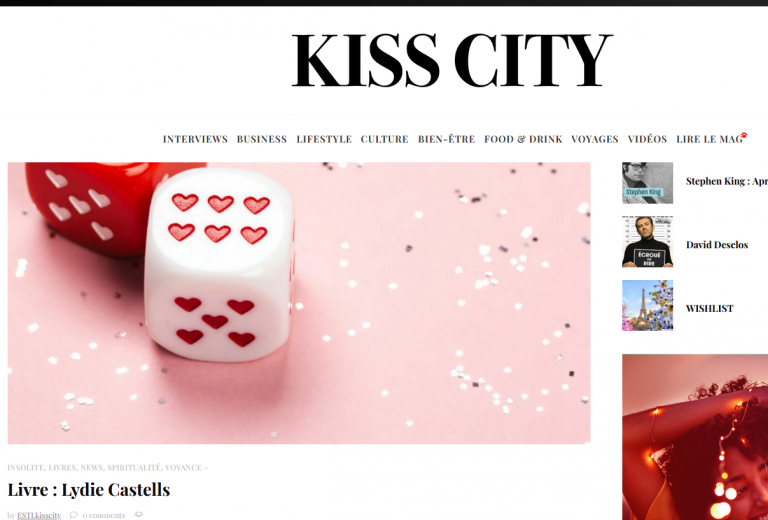The image size is (768, 520).
Task: Click the red badge on LIRE LE MAG
Action: [x=744, y=135]
